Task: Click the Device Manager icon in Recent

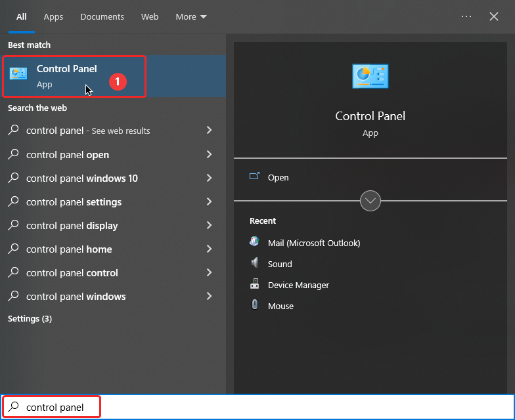Action: coord(255,284)
